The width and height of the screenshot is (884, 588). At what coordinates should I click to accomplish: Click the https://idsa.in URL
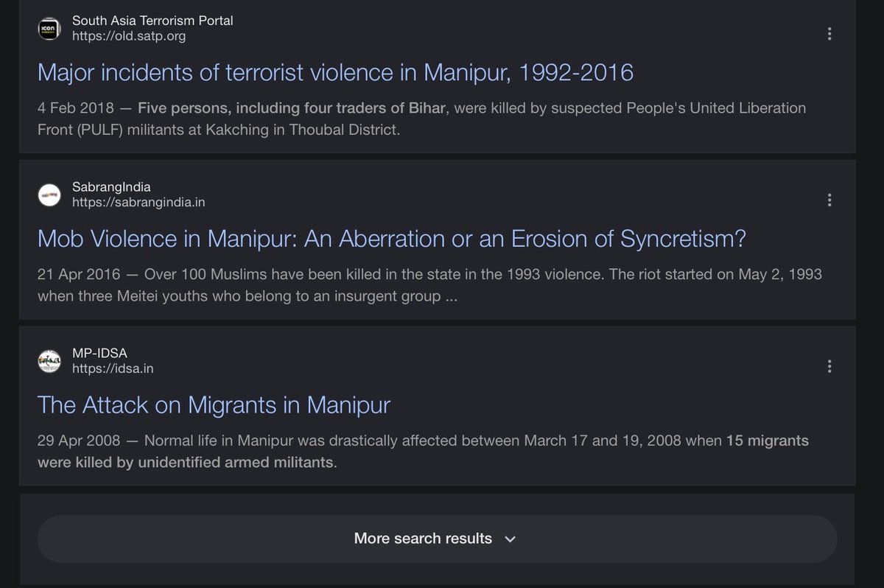pos(113,368)
